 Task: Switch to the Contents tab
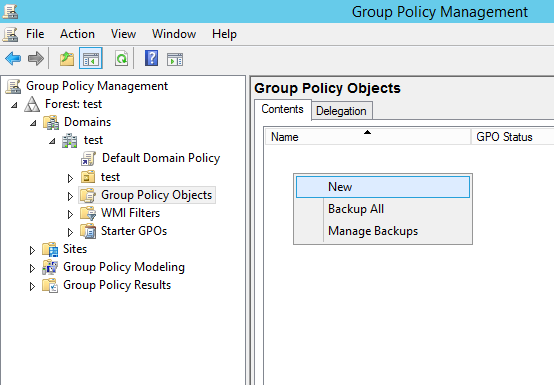click(282, 109)
